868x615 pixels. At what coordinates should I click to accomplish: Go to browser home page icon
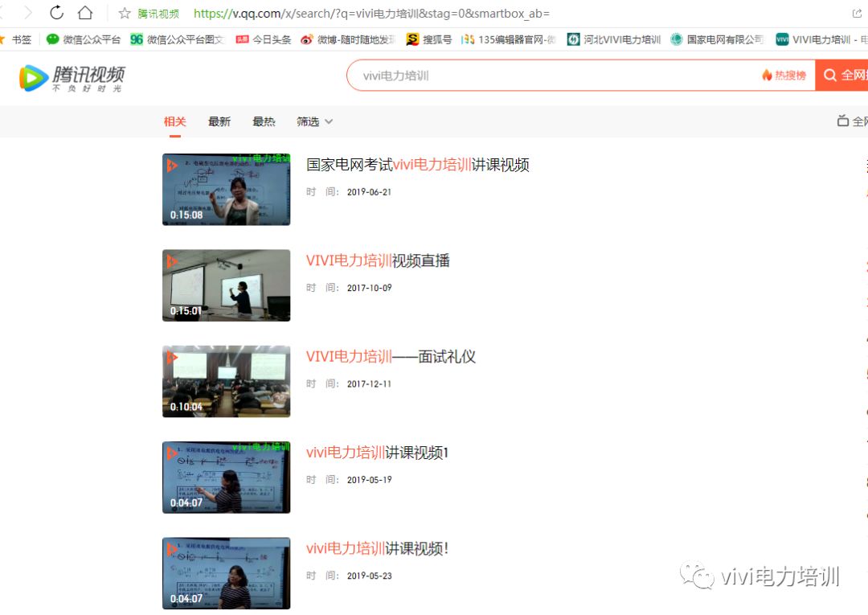tap(84, 12)
